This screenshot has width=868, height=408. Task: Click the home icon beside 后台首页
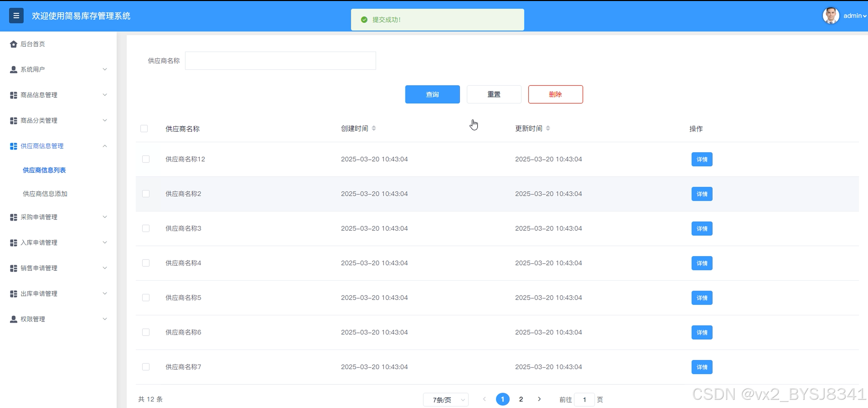13,44
